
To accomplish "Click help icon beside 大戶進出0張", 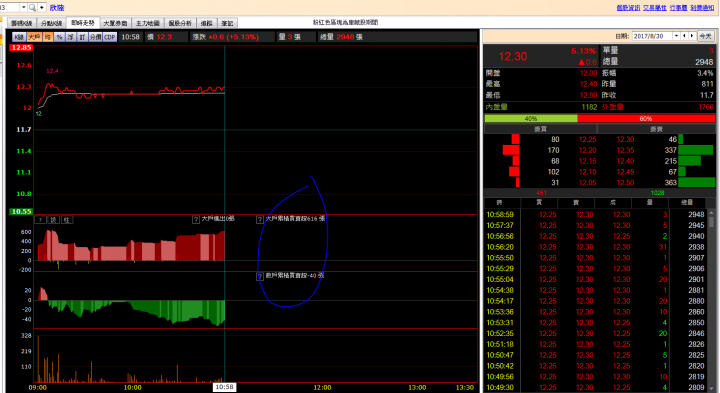I will (x=196, y=219).
